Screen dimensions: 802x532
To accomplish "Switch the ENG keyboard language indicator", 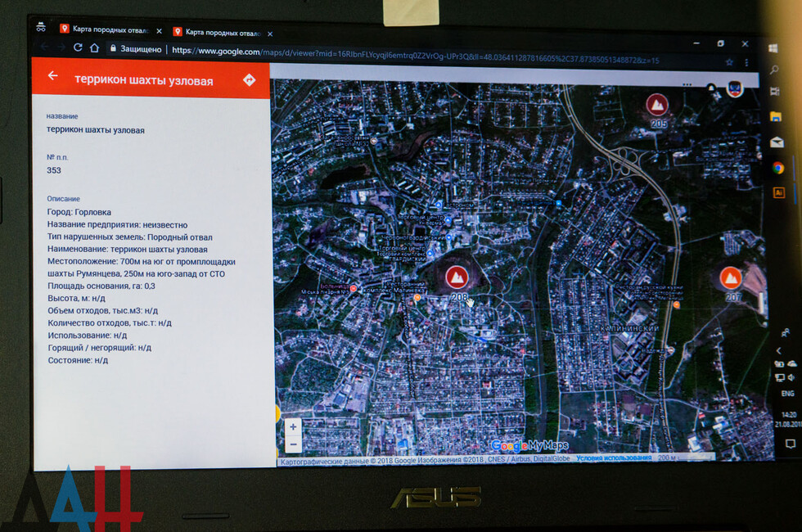I will 787,394.
